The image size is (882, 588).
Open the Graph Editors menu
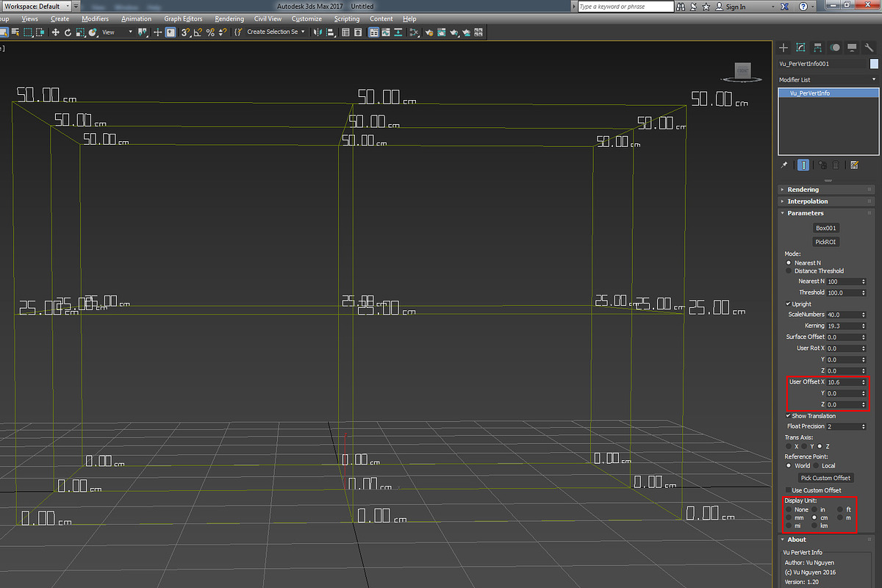[183, 18]
